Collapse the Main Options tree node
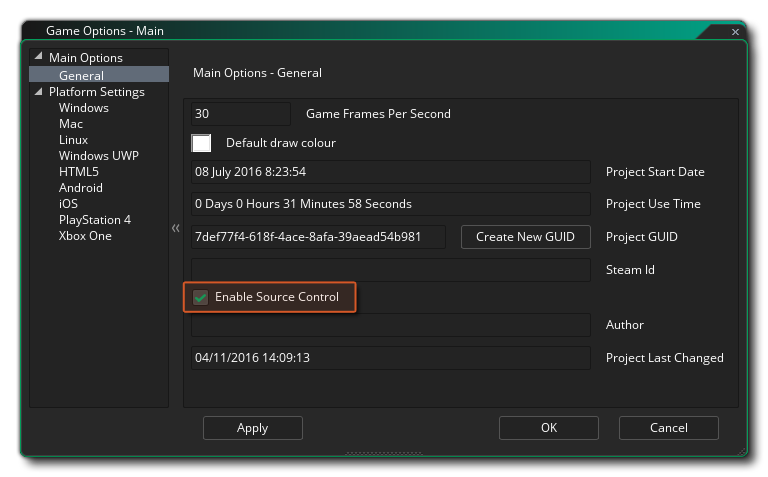 (x=39, y=58)
